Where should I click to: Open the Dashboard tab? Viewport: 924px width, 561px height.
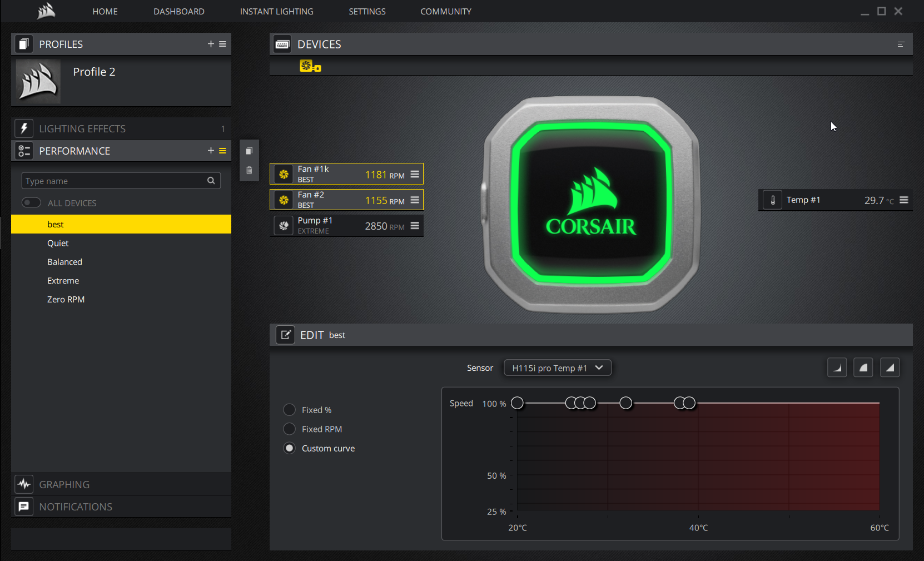(x=179, y=11)
